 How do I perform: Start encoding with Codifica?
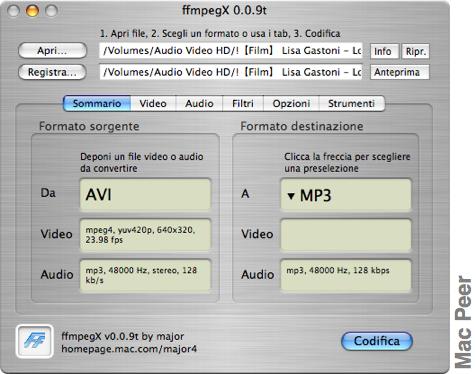pos(377,341)
